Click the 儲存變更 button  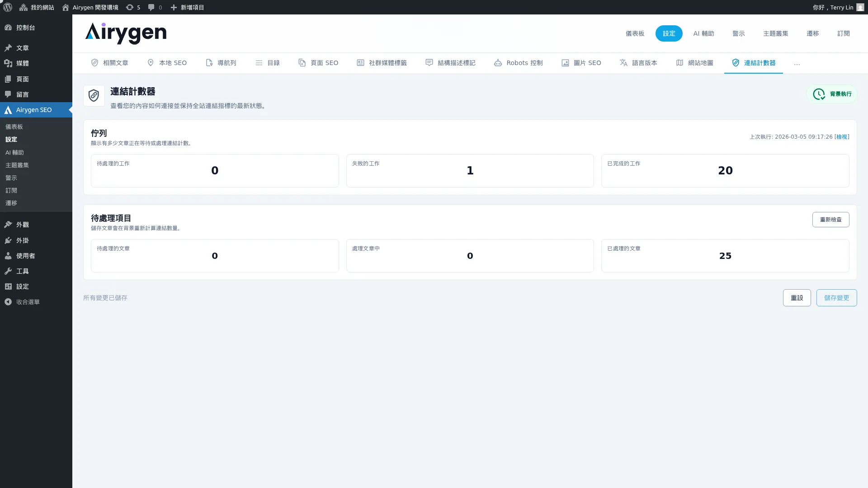pos(837,298)
